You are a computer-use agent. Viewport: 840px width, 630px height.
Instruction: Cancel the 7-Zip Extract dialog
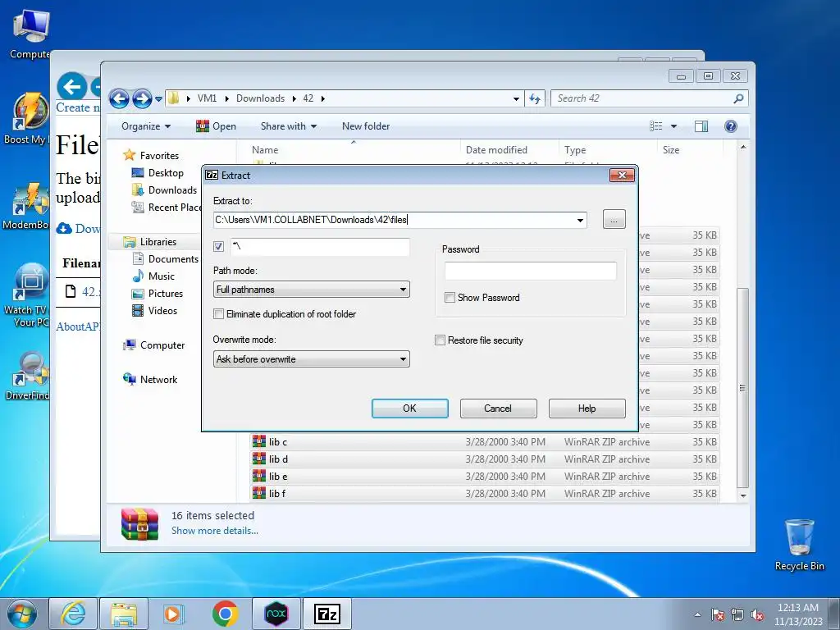498,409
